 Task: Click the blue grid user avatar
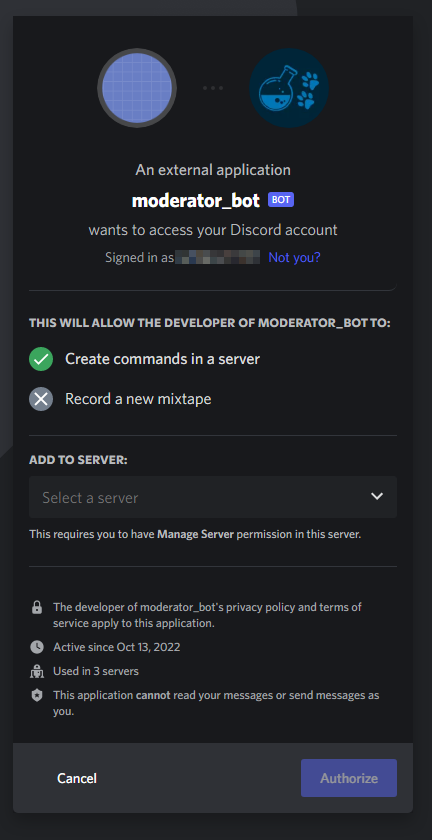point(137,88)
